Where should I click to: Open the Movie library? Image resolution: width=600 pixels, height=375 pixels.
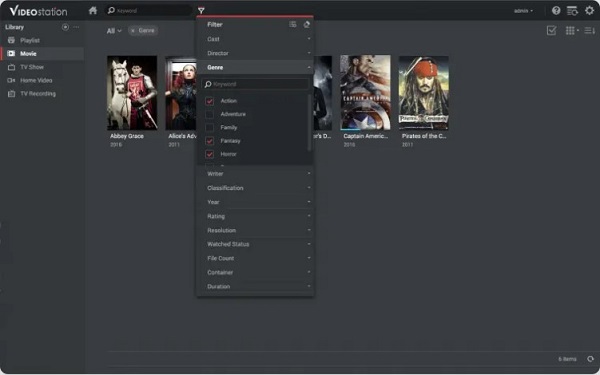42,54
